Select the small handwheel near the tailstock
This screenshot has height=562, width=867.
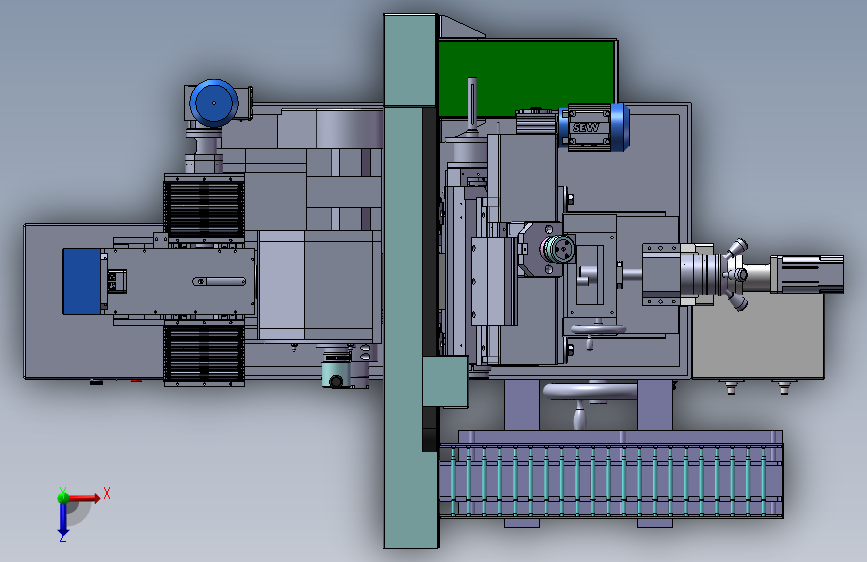pyautogui.click(x=598, y=330)
